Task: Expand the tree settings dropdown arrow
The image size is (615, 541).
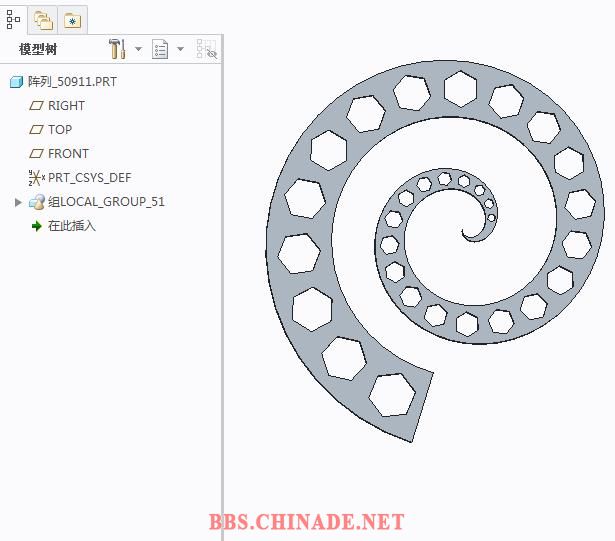Action: click(x=136, y=49)
